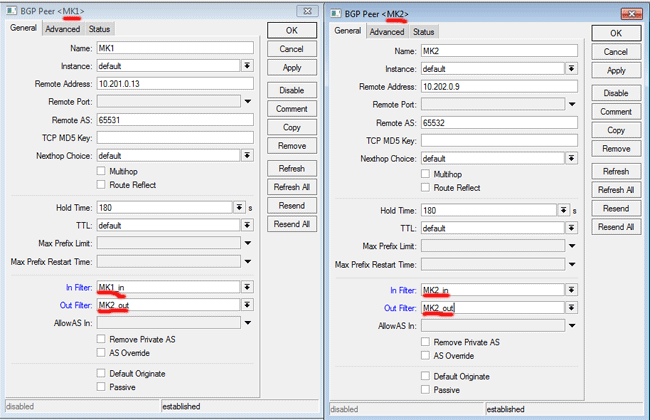Expand Nexthop Choice dropdown in MK2 window
The height and width of the screenshot is (420, 650).
click(x=571, y=158)
